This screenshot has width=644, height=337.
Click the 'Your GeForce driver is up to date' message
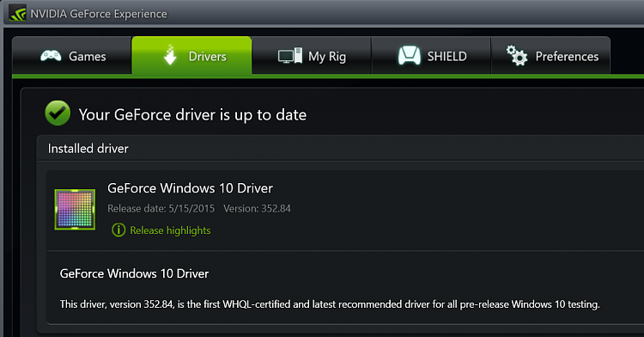click(x=192, y=114)
